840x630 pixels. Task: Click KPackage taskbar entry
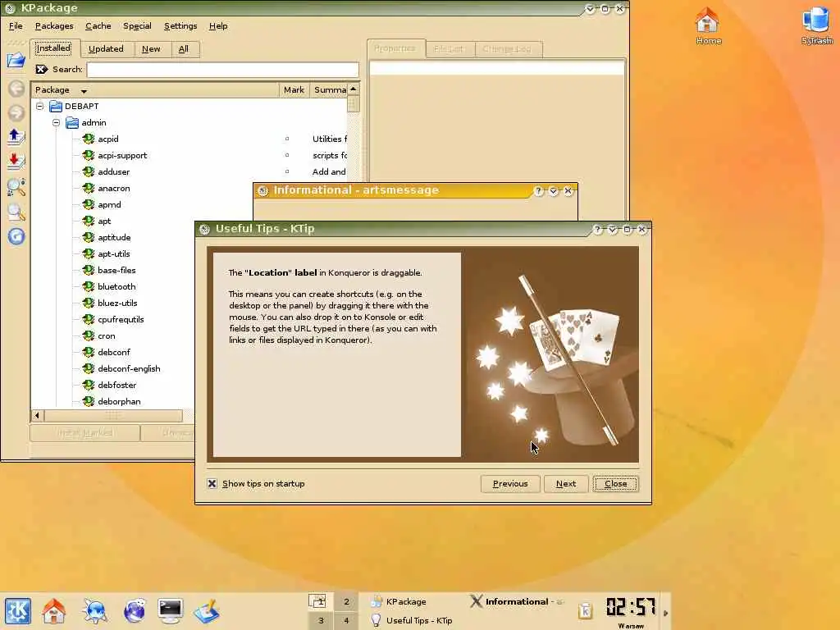(413, 601)
